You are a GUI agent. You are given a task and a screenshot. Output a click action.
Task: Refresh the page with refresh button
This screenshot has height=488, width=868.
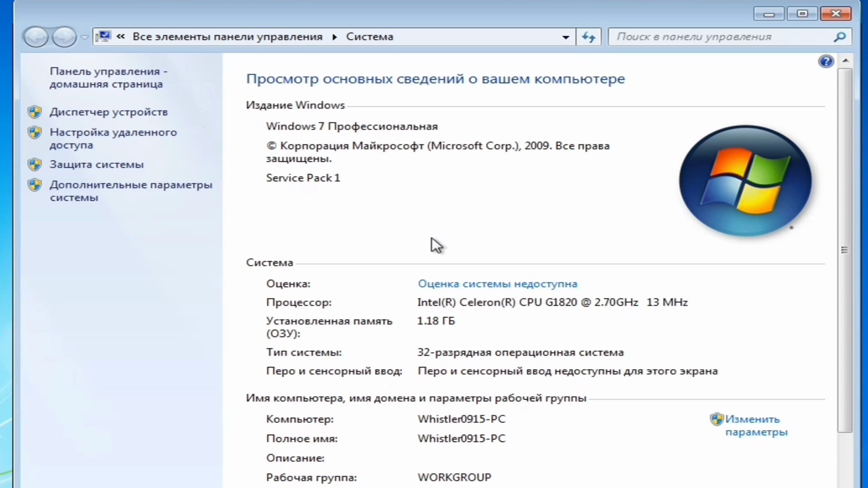(x=589, y=37)
